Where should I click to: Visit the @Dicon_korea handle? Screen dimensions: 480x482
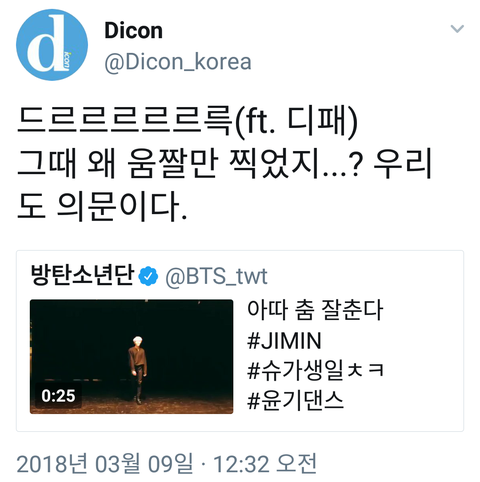pos(178,62)
